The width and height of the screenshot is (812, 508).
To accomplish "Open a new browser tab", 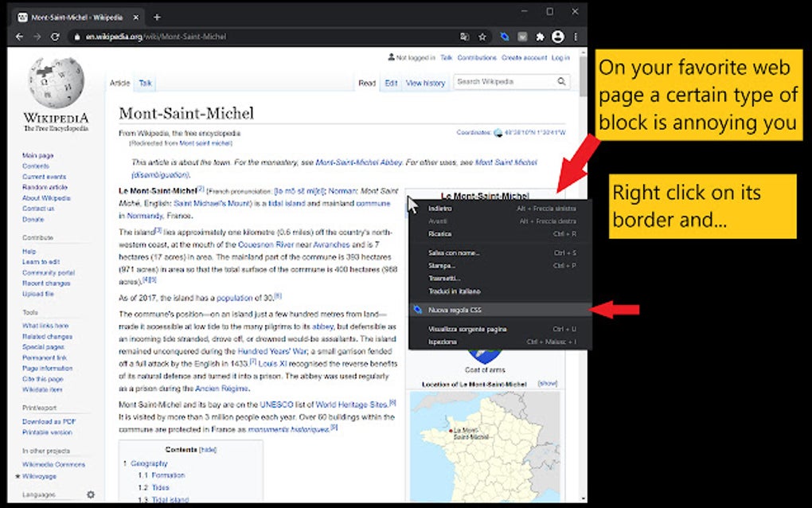I will 157,17.
